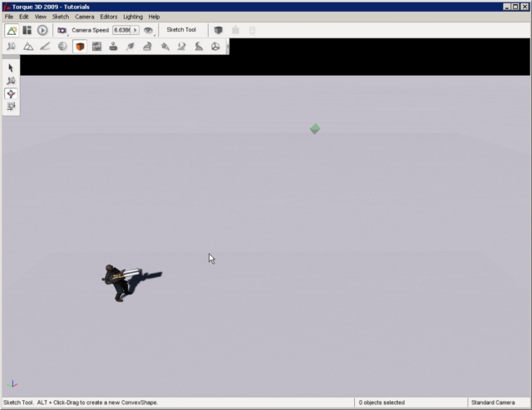Choose the Select arrow tool
This screenshot has height=410, width=532.
click(x=11, y=67)
